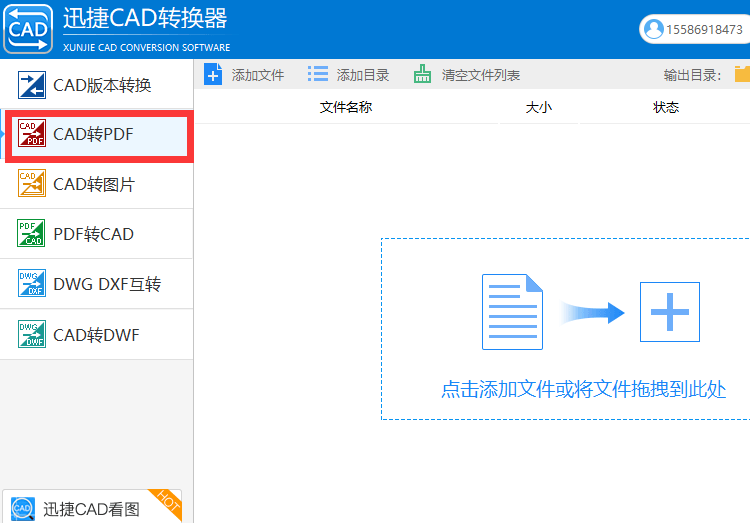This screenshot has height=523, width=750.
Task: Click the blue DWG DXF icon
Action: pyautogui.click(x=32, y=283)
